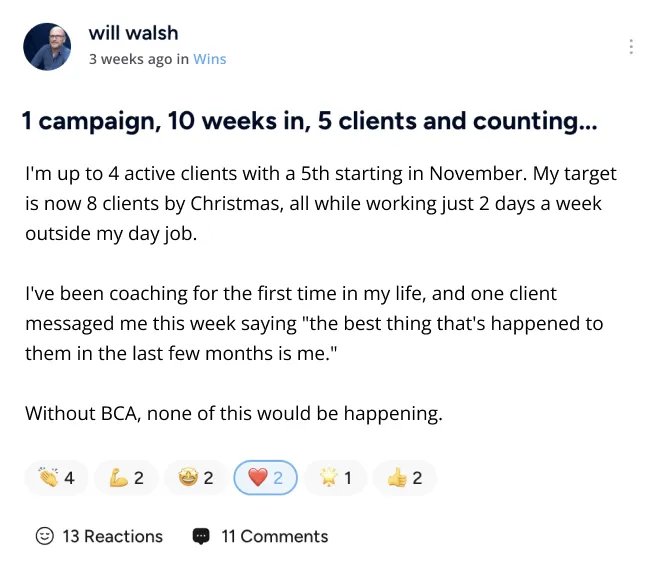Toggle off the red heart reaction
This screenshot has height=577, width=662.
coord(265,478)
